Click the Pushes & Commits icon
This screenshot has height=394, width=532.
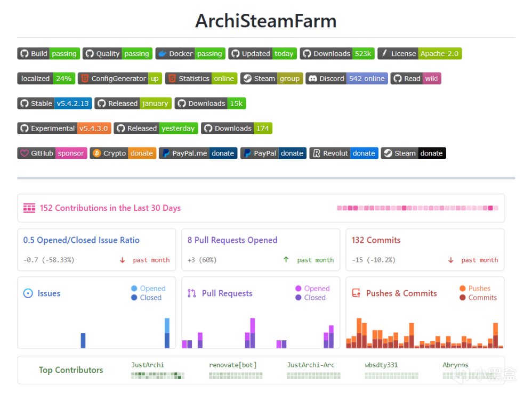click(356, 293)
